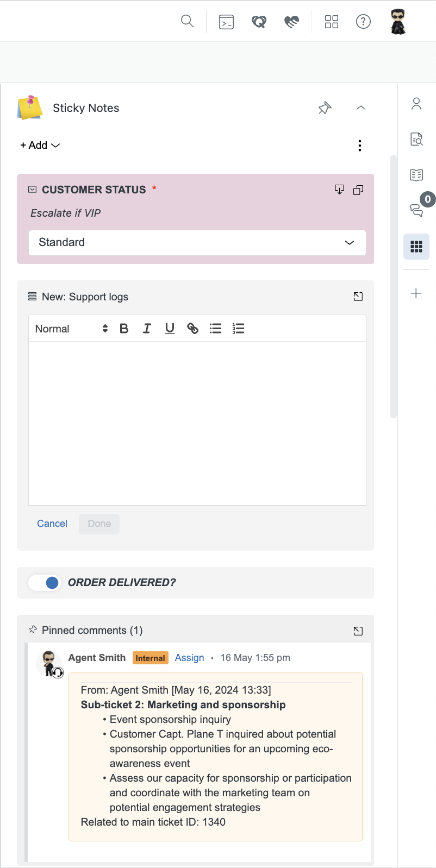Screen dimensions: 436x868
Task: Open the conversations chat icon
Action: (416, 210)
